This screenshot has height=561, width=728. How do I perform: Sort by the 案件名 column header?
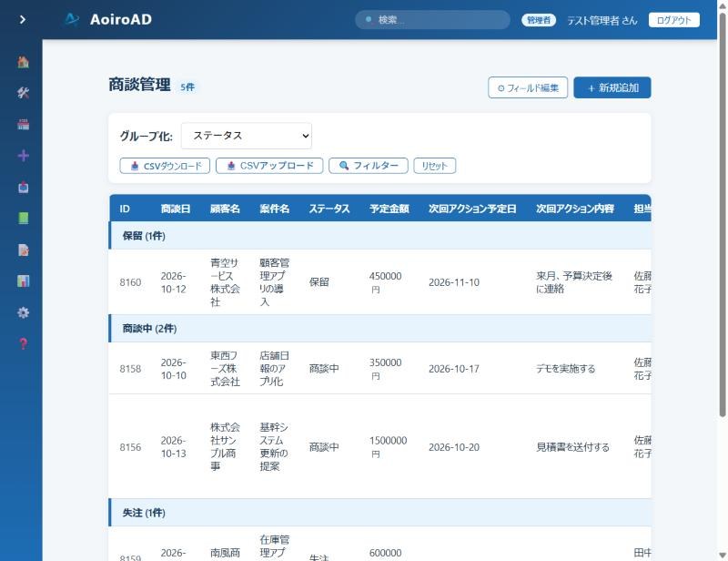pyautogui.click(x=275, y=209)
